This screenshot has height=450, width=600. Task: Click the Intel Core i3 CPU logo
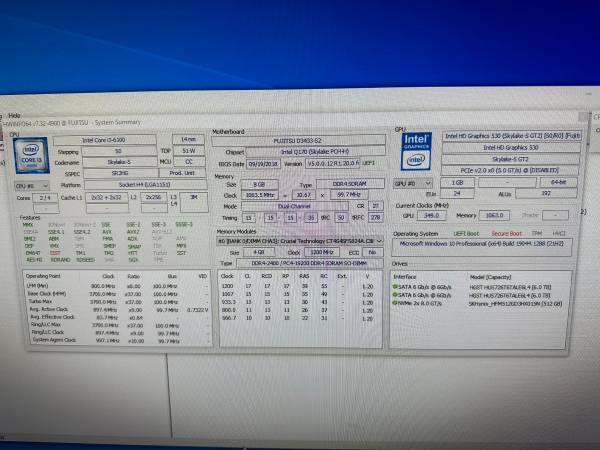[31, 155]
